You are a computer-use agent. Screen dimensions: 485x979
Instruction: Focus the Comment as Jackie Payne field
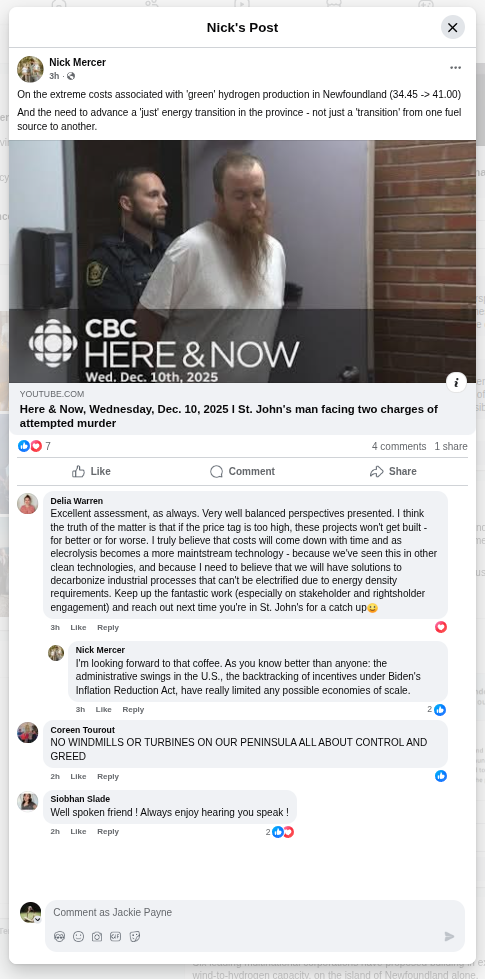tap(255, 913)
